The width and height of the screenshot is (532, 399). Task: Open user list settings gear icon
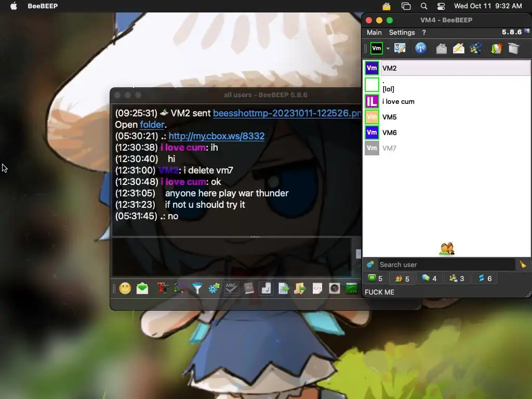(x=370, y=264)
